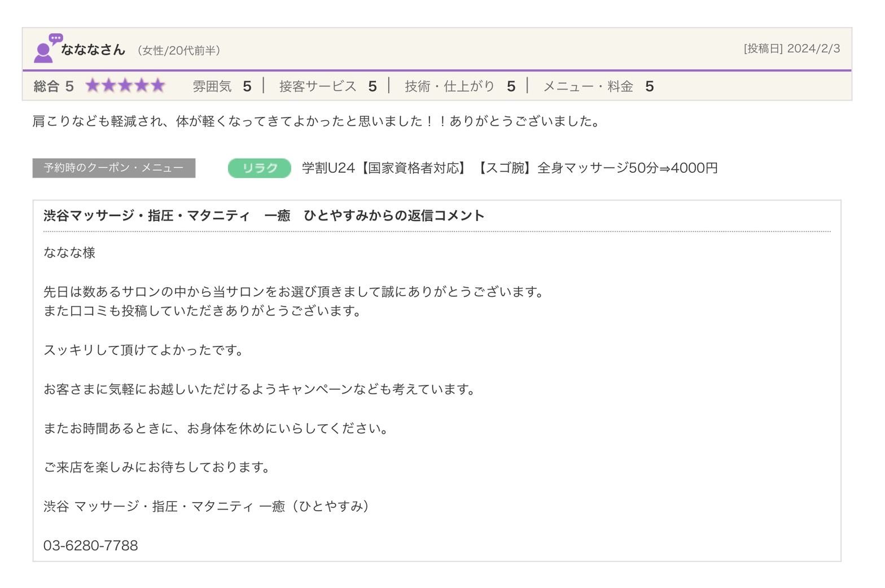Click the posting date 2024/2/3
This screenshot has width=885, height=588.
point(813,49)
